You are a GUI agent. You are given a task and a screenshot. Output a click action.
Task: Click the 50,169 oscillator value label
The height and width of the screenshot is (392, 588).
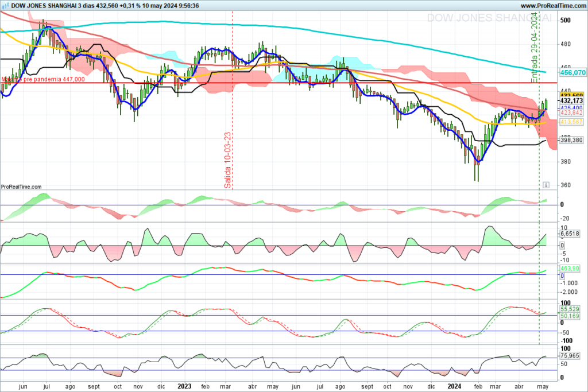coord(570,316)
